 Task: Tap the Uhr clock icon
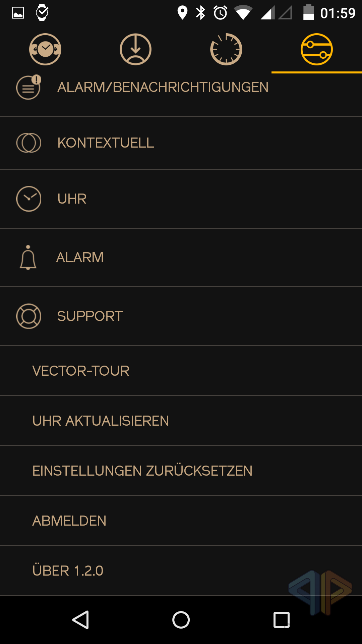29,199
